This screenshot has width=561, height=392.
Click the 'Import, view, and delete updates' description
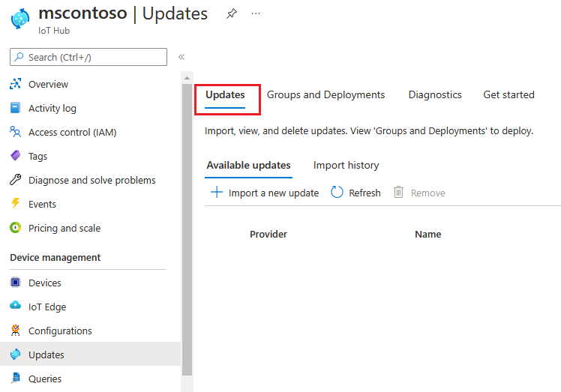click(369, 131)
